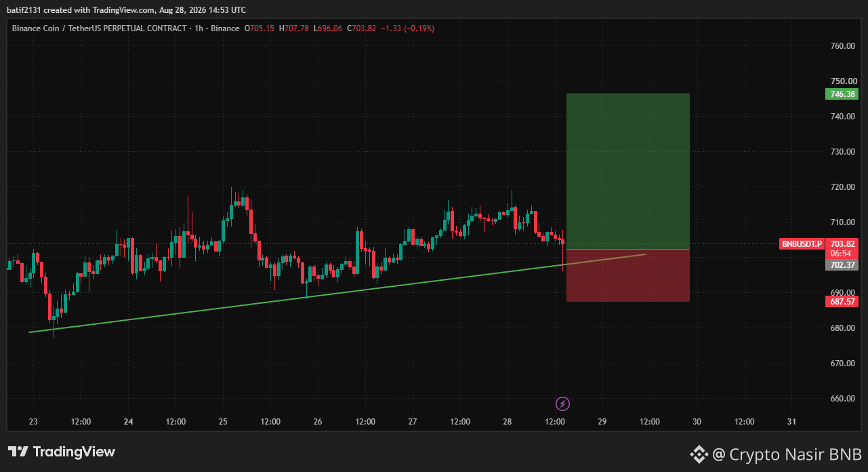Click the 740.00 price axis label
Image resolution: width=868 pixels, height=472 pixels.
click(842, 117)
